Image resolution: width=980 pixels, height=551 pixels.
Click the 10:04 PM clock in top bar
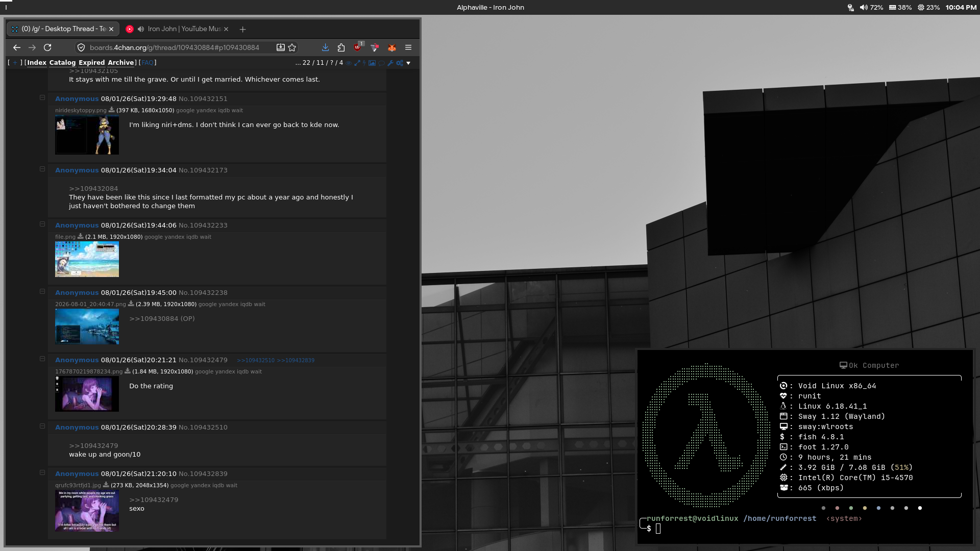961,8
